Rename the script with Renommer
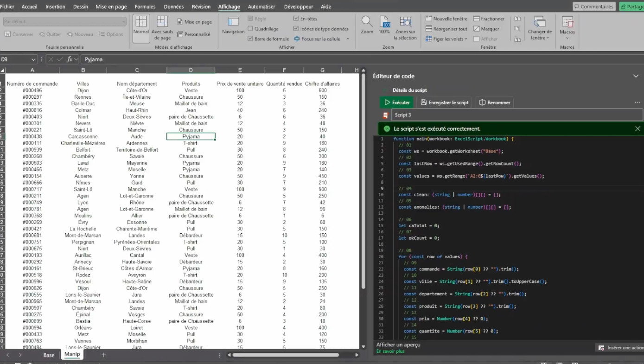 click(x=495, y=102)
